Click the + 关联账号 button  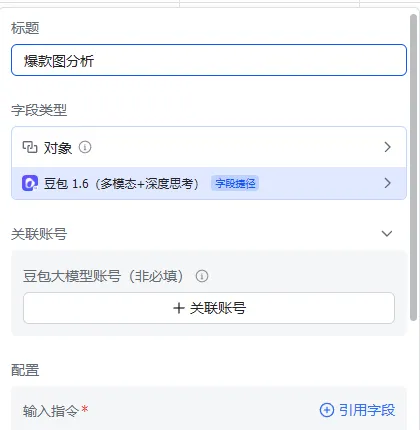[x=209, y=308]
